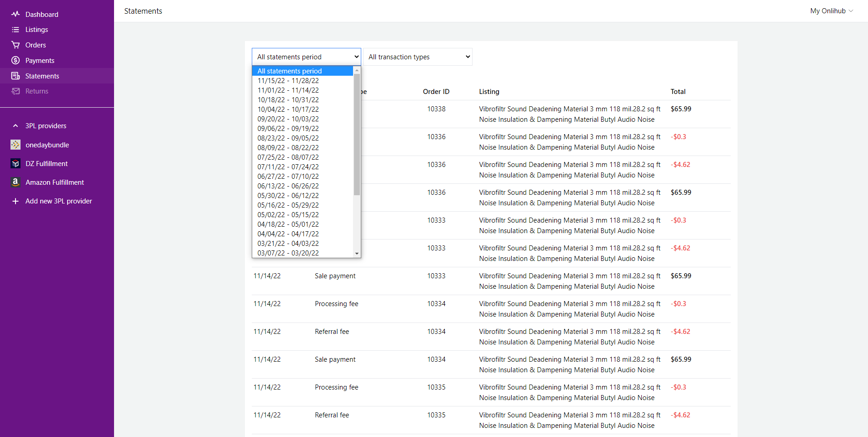Click the Statements document icon
868x437 pixels.
(x=16, y=76)
